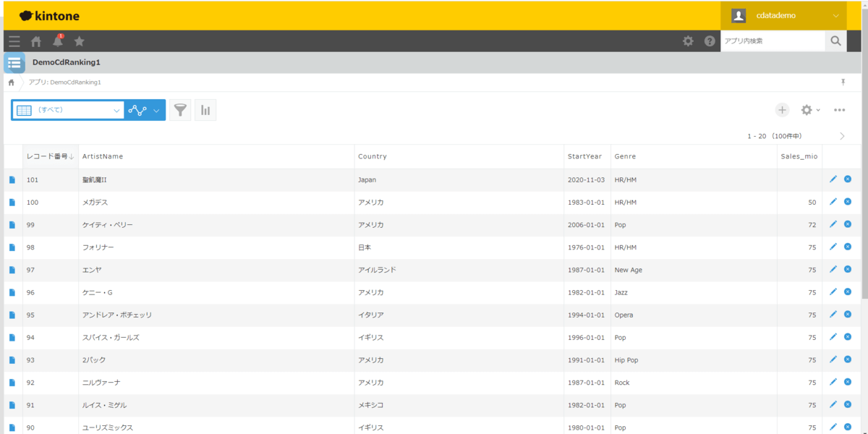Click the breadcrumb home icon
Screen dimensions: 868x434
[x=12, y=82]
